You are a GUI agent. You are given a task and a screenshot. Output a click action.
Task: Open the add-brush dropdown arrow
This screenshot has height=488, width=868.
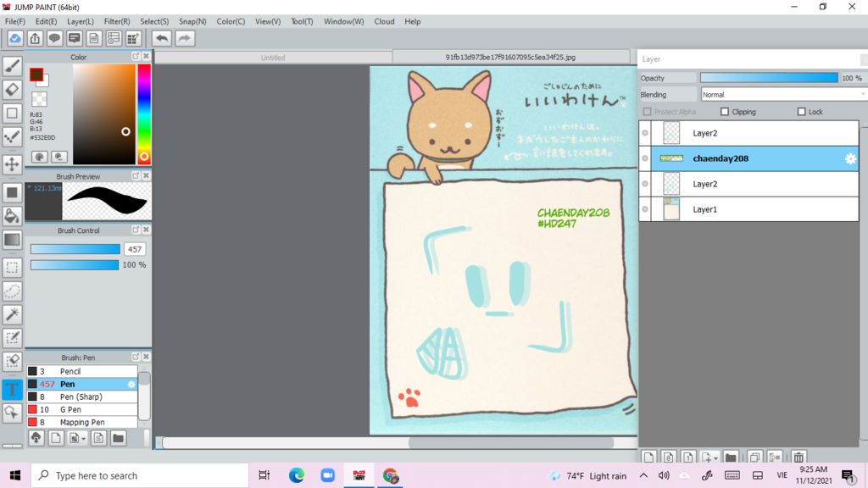tap(84, 439)
